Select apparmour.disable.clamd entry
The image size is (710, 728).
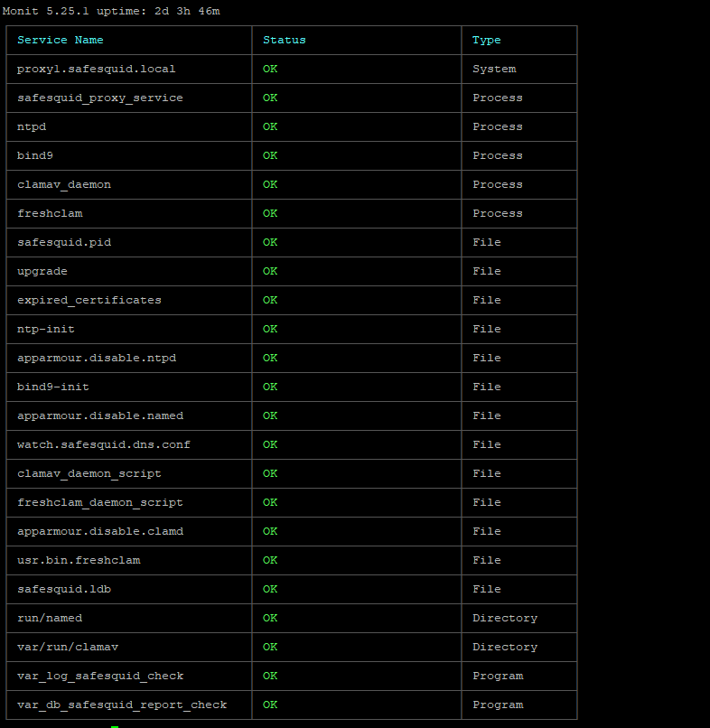[100, 532]
